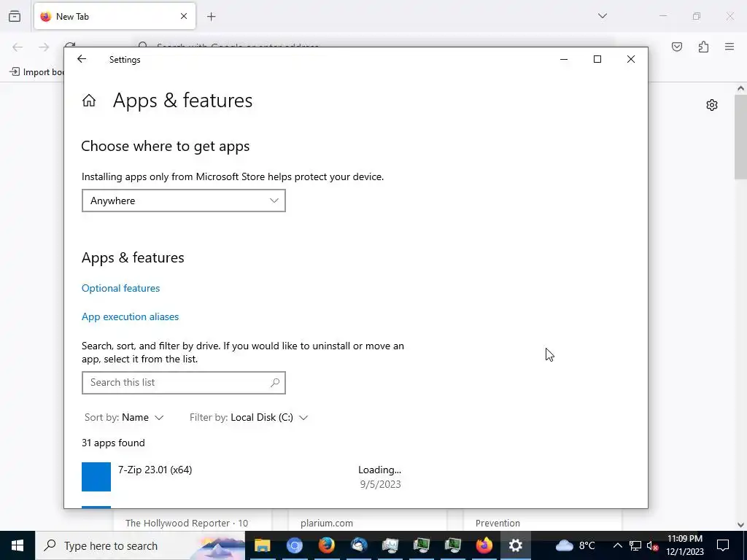Open the notification center icon

point(723,545)
